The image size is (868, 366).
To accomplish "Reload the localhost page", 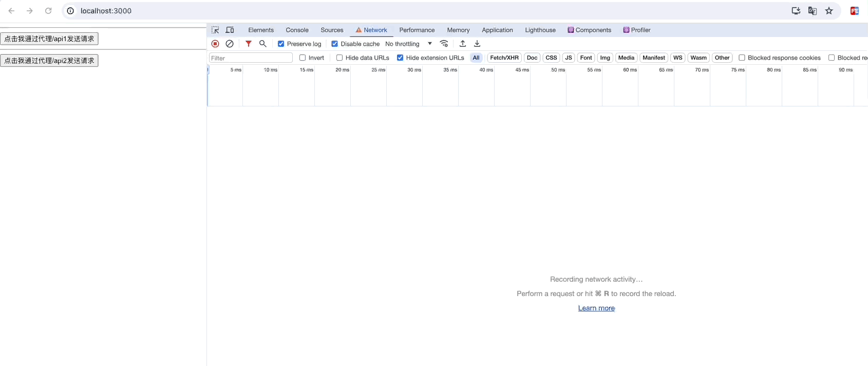I will click(48, 11).
